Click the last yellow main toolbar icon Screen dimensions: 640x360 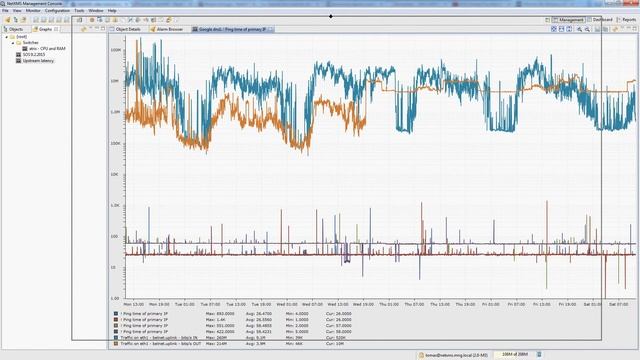coord(169,20)
